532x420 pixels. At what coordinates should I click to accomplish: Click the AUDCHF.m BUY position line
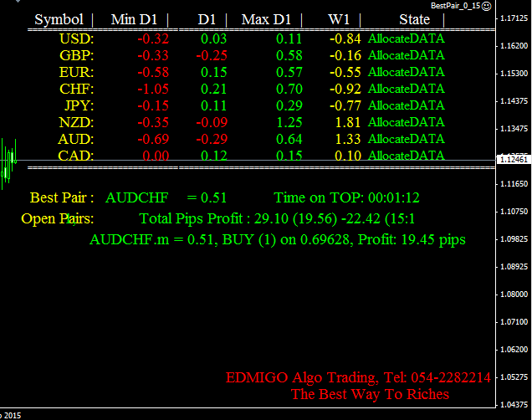(278, 240)
